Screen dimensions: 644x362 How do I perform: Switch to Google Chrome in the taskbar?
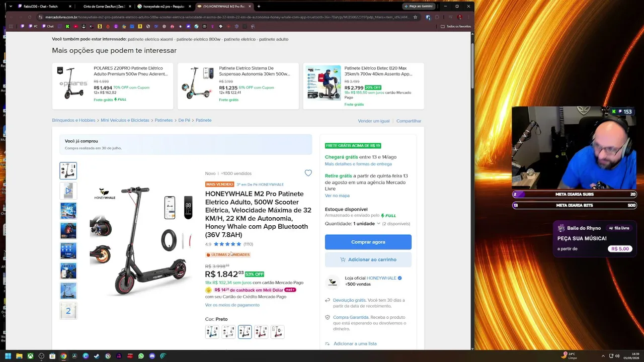(63, 356)
